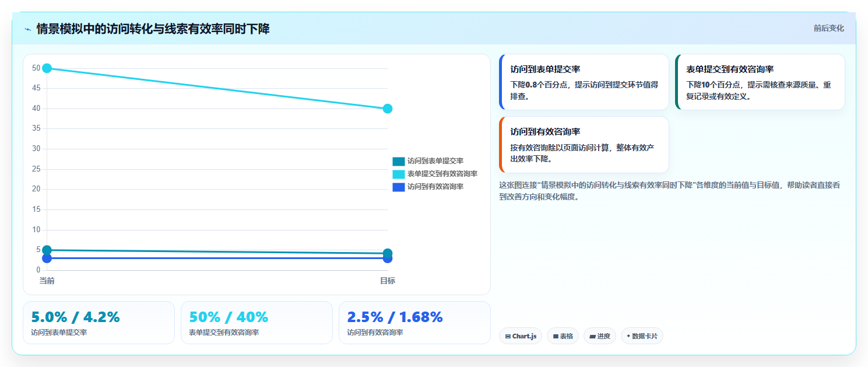The width and height of the screenshot is (868, 367).
Task: Select the dark blue point at 当前
Action: tap(47, 258)
